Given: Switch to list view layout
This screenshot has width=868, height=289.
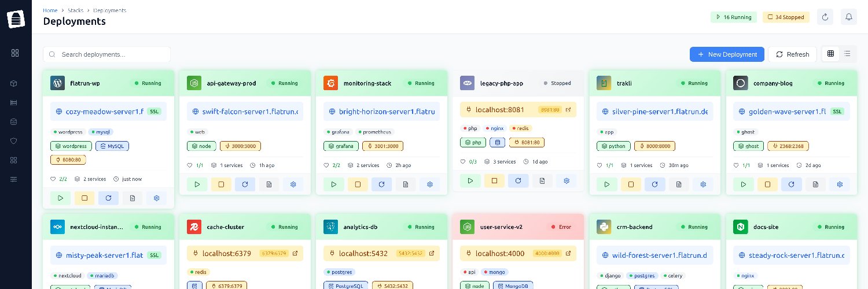Looking at the screenshot, I should pos(847,54).
